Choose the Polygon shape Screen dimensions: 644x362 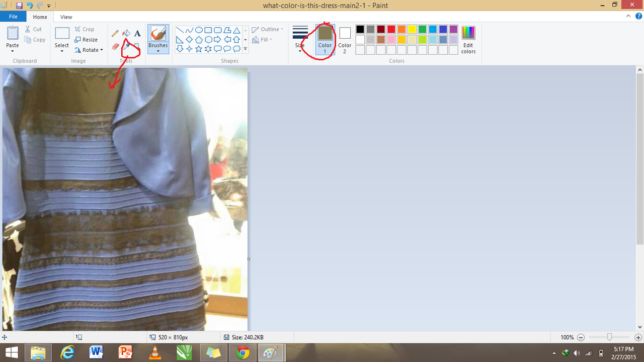coord(227,30)
